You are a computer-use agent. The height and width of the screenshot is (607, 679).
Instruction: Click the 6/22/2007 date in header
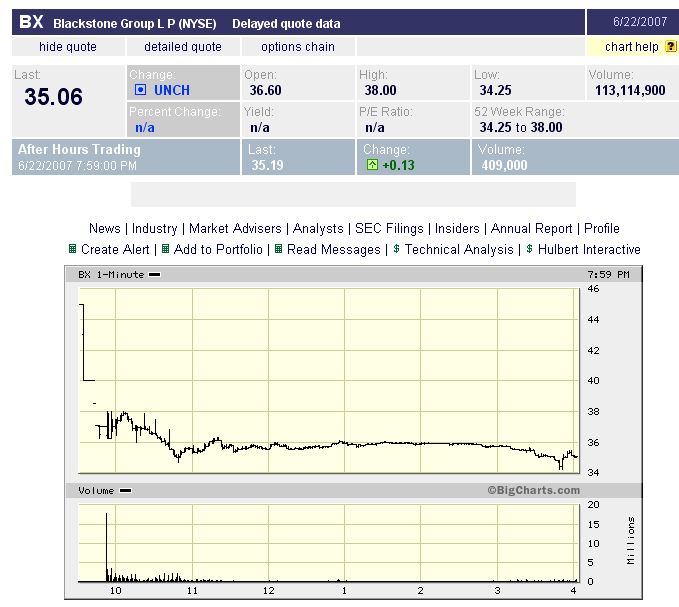click(640, 22)
